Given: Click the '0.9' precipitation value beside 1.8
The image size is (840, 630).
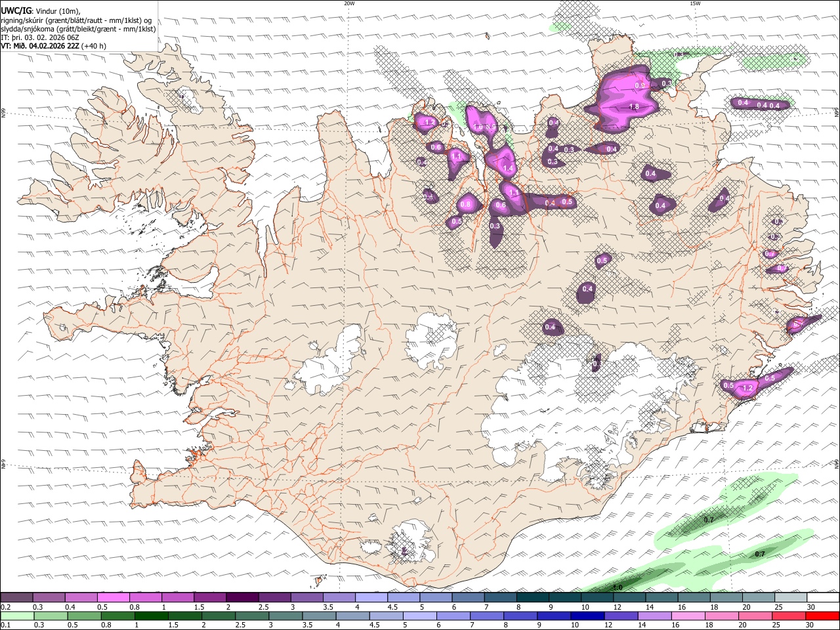Looking at the screenshot, I should click(640, 86).
